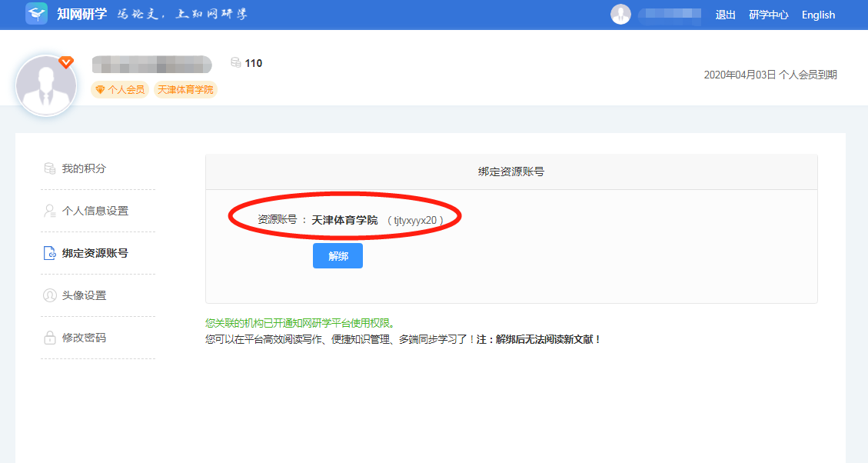Screen dimensions: 868x463
Task: Click the bound account name 天津体育学院
Action: 345,220
